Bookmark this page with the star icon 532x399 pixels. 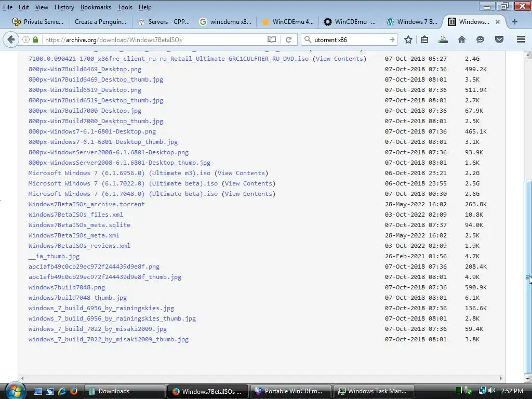pos(408,39)
